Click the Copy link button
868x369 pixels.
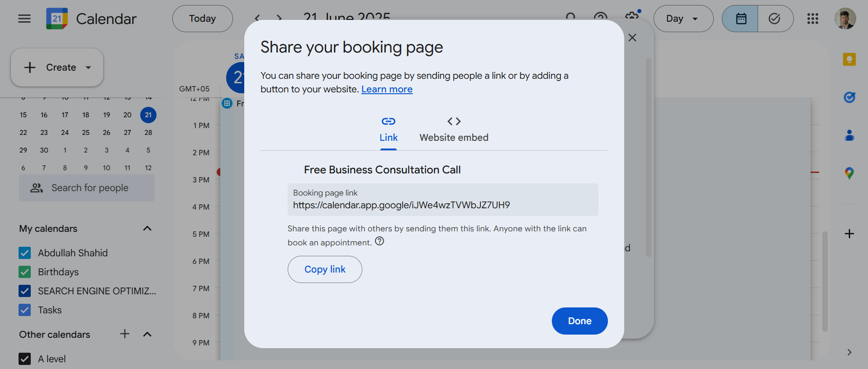click(325, 269)
